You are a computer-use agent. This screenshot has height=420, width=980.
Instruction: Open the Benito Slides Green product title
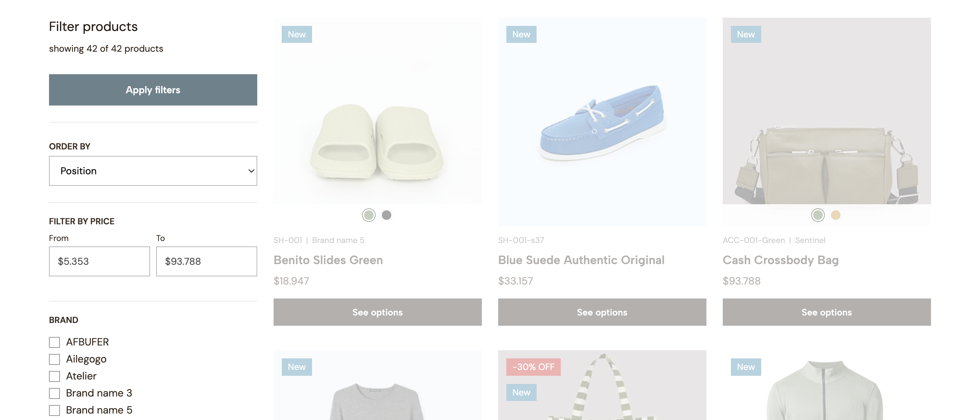click(328, 260)
